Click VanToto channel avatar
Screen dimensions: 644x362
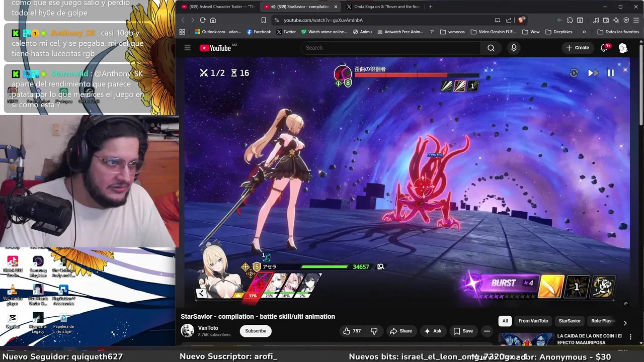pos(187,331)
